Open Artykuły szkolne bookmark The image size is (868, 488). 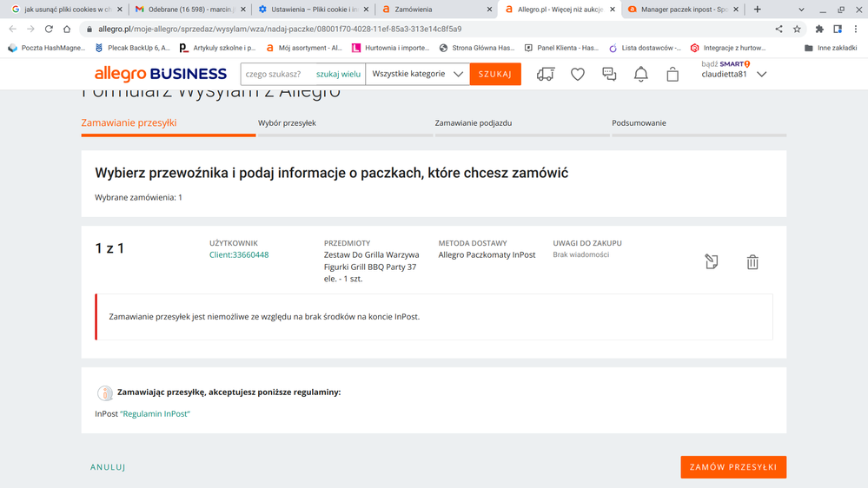click(x=218, y=48)
